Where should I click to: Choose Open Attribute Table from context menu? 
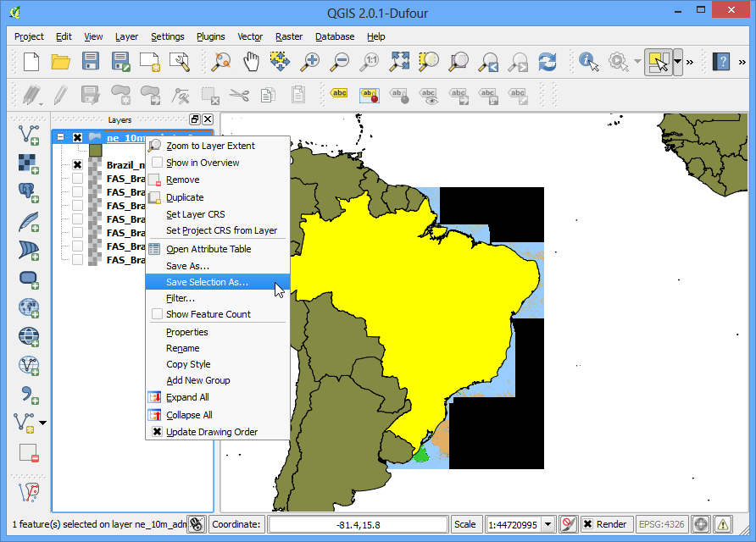click(218, 249)
